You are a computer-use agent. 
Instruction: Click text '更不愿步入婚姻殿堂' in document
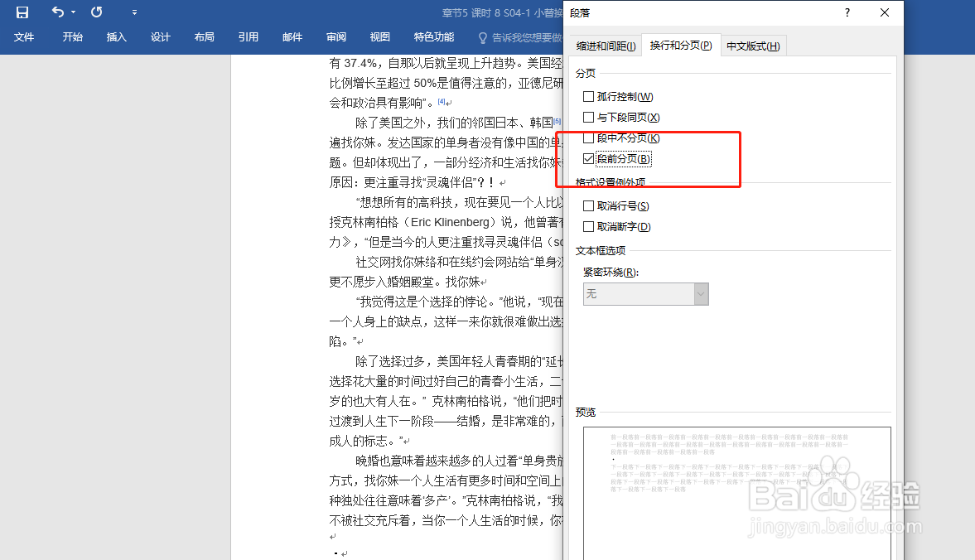click(381, 282)
